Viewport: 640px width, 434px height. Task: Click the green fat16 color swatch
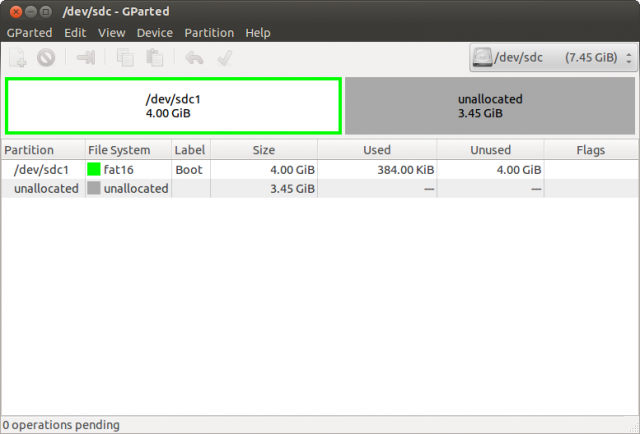pos(94,170)
